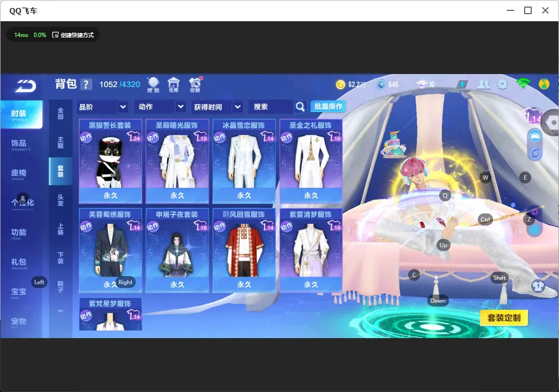Screen dimensions: 559x392
Task: Click the 创建快捷方式 label
Action: [x=77, y=35]
